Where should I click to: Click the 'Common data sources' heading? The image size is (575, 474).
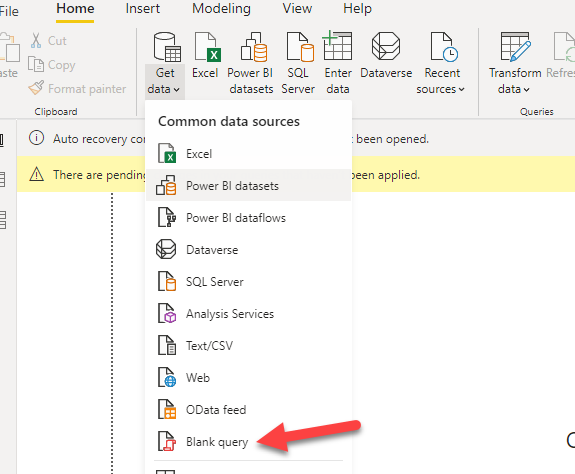(x=229, y=121)
